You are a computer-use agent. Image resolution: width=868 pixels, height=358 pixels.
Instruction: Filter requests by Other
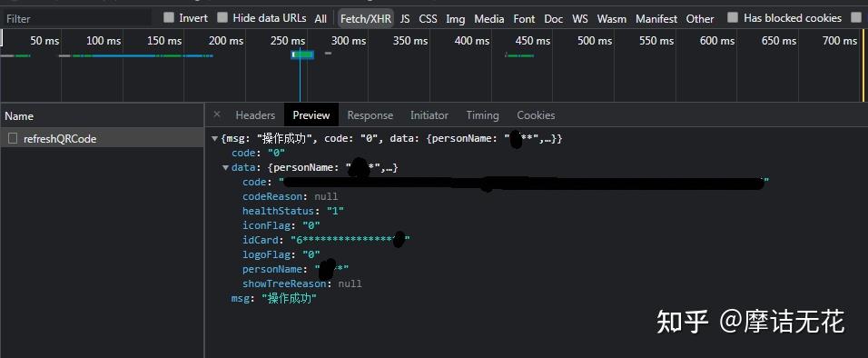click(x=700, y=19)
